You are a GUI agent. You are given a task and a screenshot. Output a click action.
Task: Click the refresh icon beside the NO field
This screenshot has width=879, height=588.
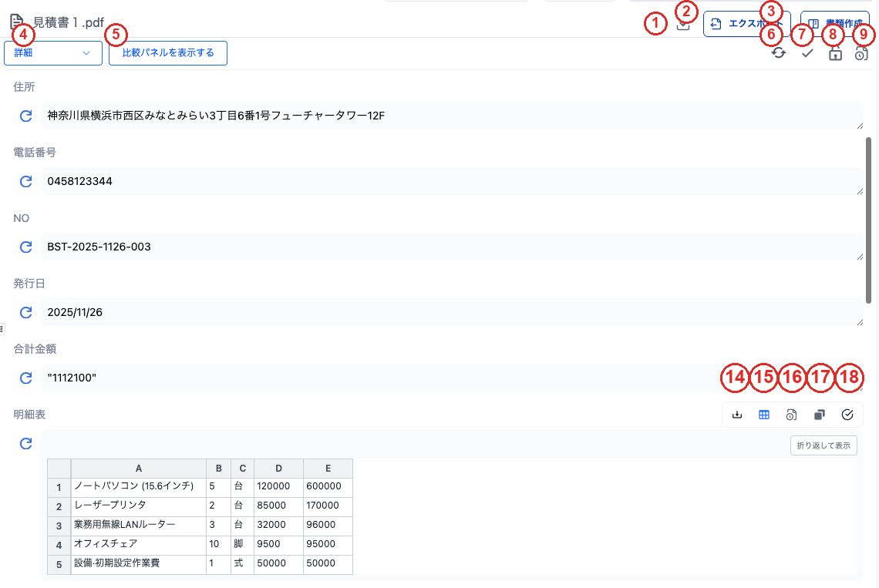[x=25, y=247]
